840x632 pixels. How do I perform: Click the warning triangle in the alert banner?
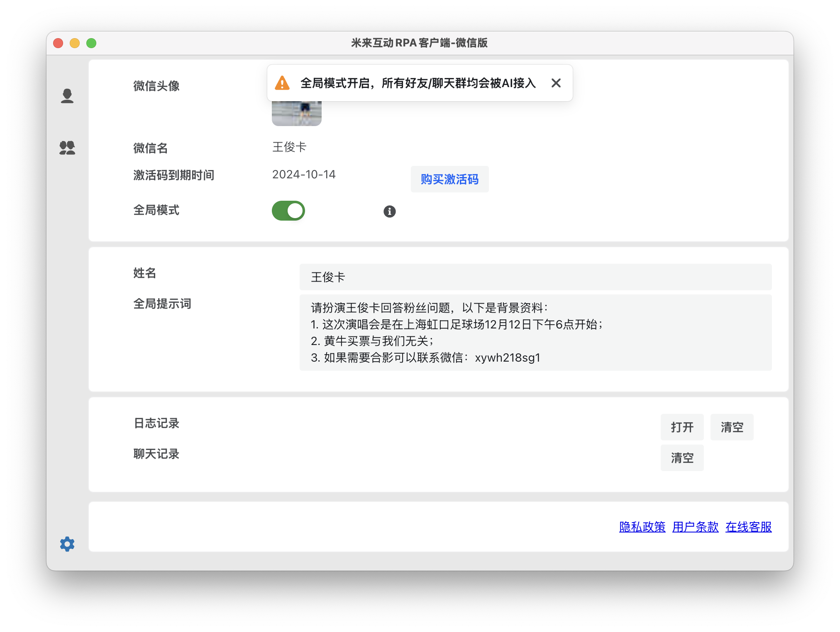(282, 83)
